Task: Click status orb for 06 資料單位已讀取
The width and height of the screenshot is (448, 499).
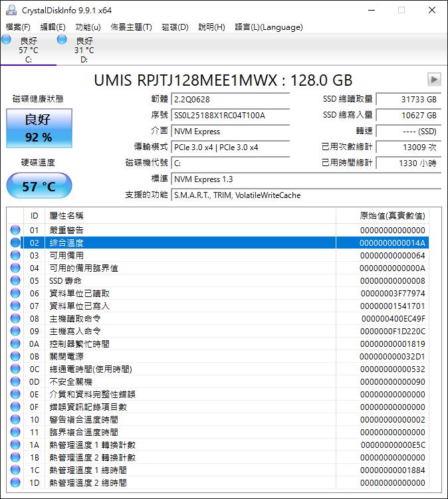Action: 15,293
